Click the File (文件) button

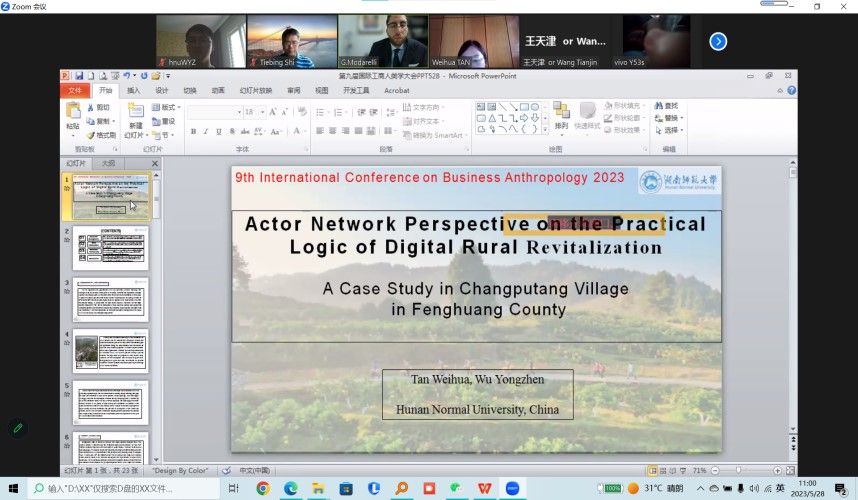coord(74,90)
